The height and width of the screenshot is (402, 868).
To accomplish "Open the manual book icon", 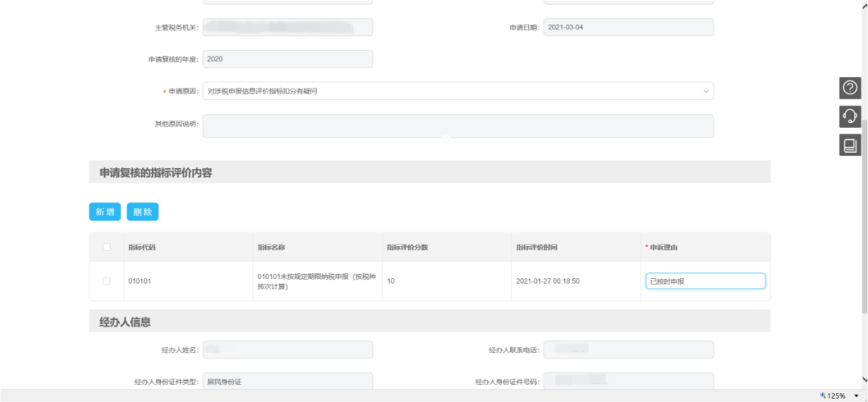I will click(850, 145).
